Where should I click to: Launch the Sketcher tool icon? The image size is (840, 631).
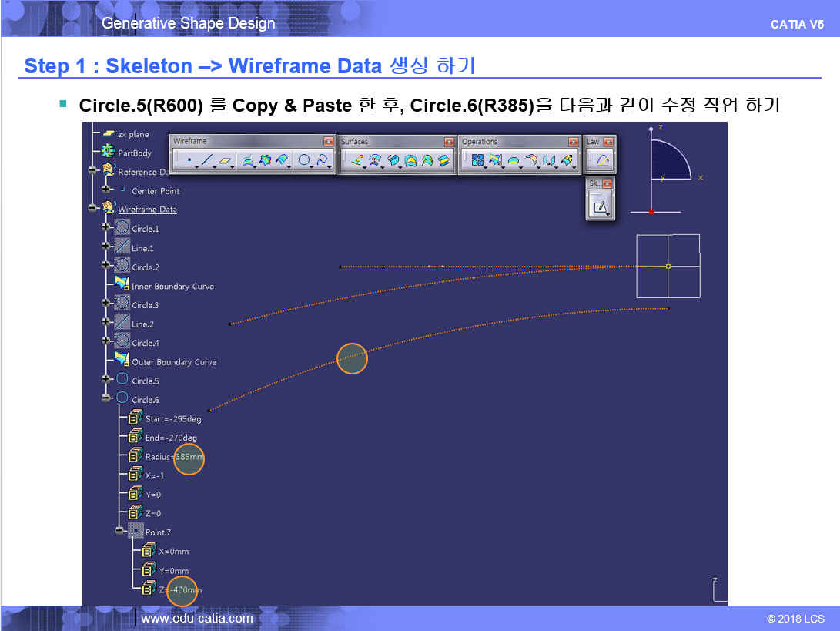[x=600, y=206]
